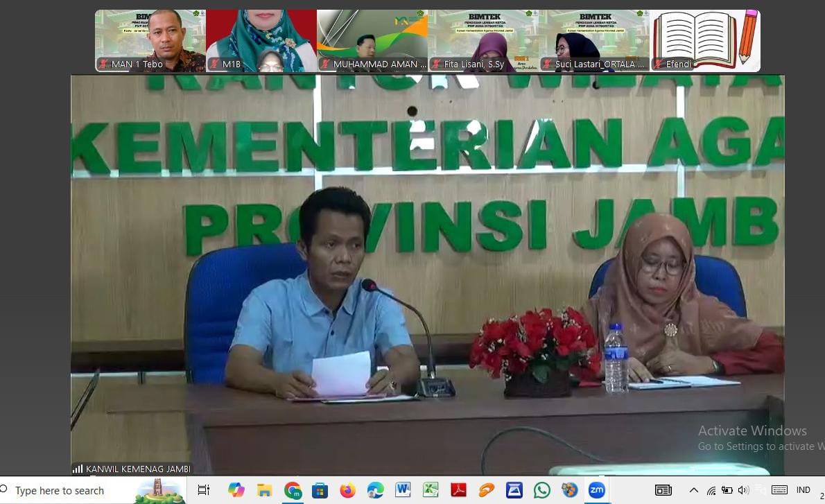Open the Zoom app in the taskbar
Screen dimensions: 825x504
[596, 490]
